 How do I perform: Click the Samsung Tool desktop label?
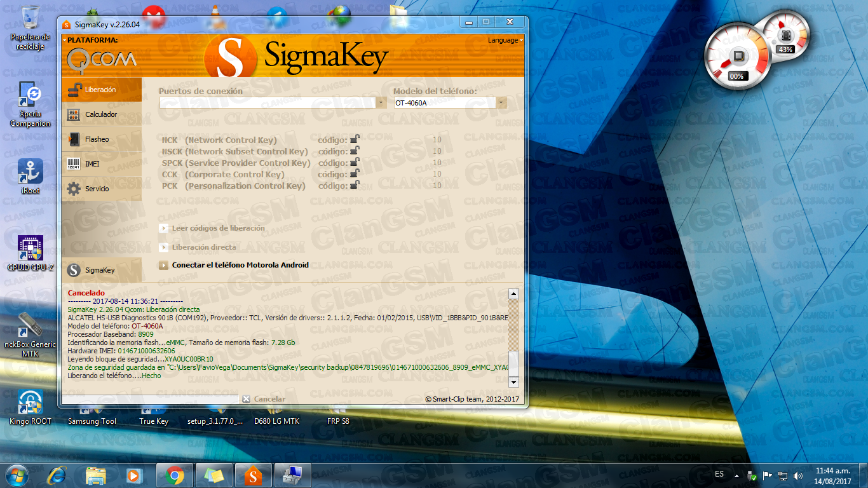[92, 421]
